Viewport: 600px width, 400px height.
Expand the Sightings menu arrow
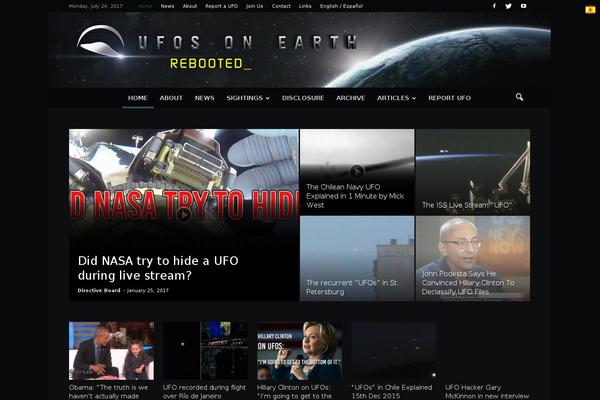pyautogui.click(x=267, y=98)
